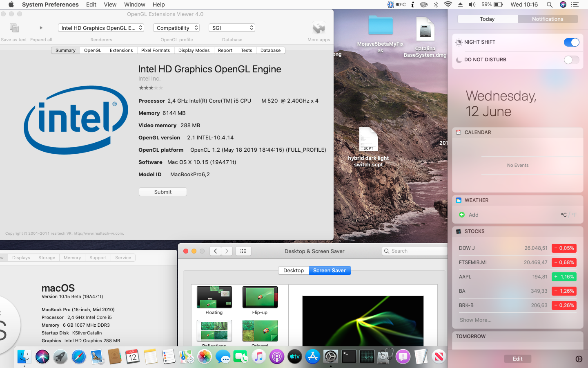Viewport: 588px width, 368px height.
Task: Click AAPL percentage change badge
Action: click(564, 277)
